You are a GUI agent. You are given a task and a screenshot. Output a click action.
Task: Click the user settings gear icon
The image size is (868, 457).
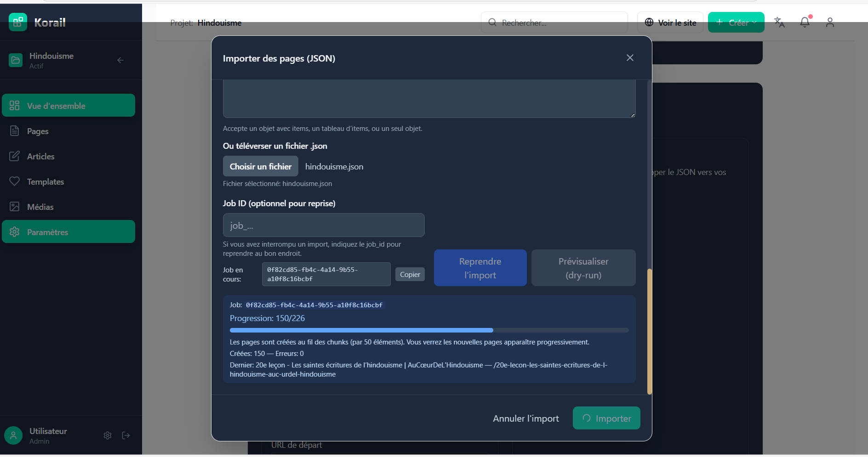coord(108,435)
